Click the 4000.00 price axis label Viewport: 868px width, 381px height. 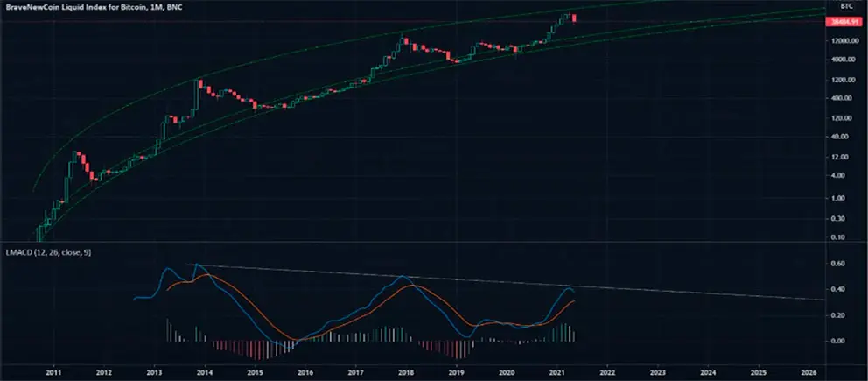843,60
